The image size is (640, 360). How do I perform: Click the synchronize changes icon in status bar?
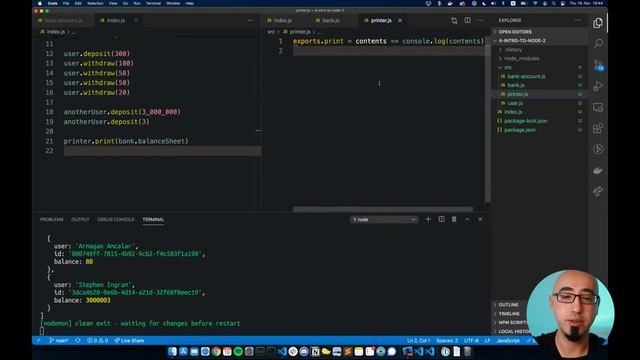point(78,340)
